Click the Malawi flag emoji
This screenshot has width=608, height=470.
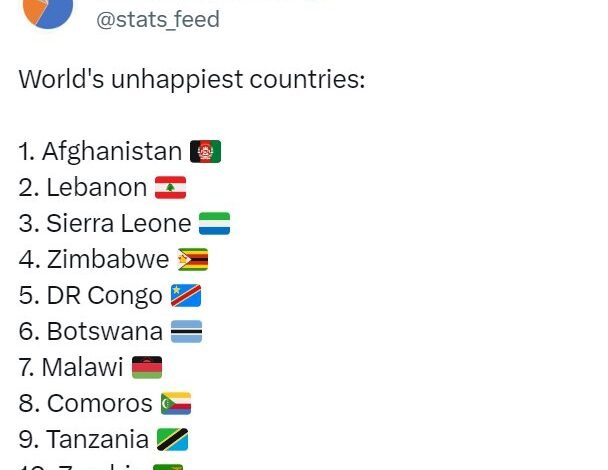146,367
